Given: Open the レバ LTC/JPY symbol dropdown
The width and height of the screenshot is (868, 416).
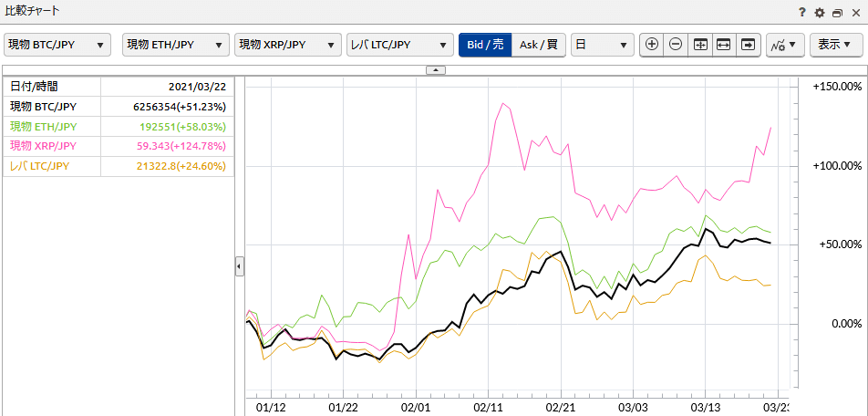Looking at the screenshot, I should tap(400, 45).
